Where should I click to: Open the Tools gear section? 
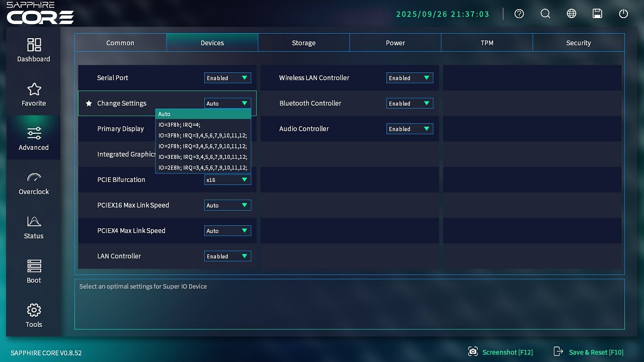[34, 316]
